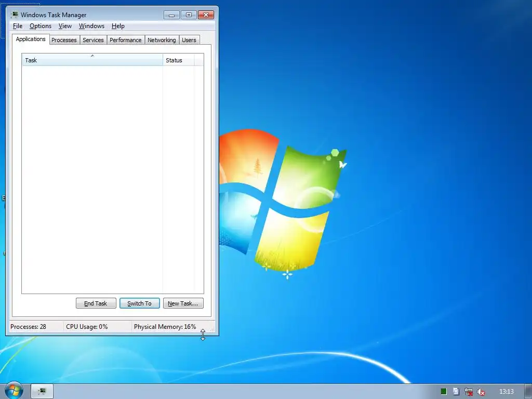
Task: Select the Applications tab
Action: coord(31,39)
